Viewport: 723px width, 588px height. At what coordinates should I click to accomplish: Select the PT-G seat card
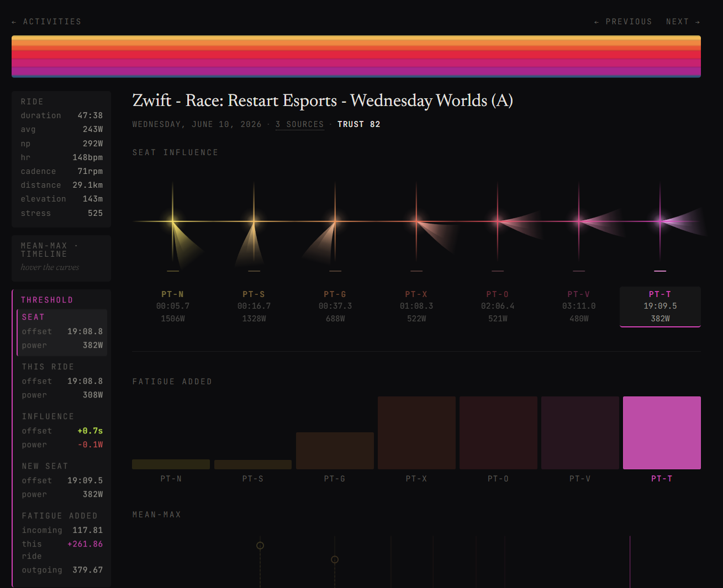point(335,306)
